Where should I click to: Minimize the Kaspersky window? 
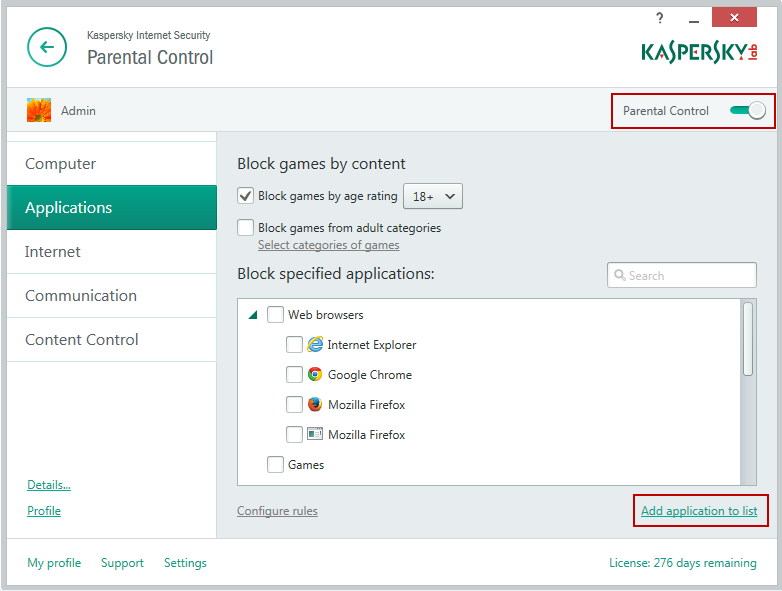pyautogui.click(x=693, y=20)
